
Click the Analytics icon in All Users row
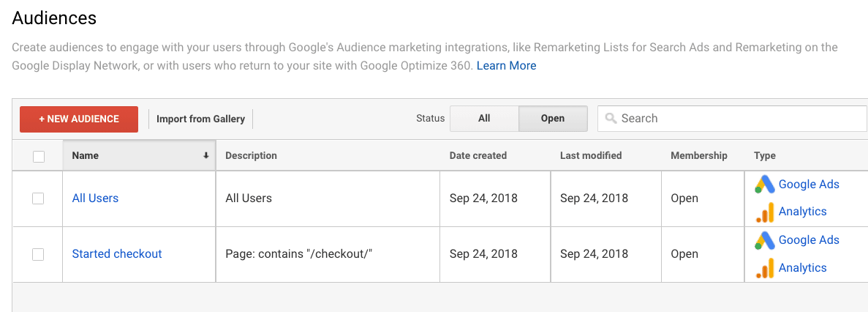tap(764, 212)
